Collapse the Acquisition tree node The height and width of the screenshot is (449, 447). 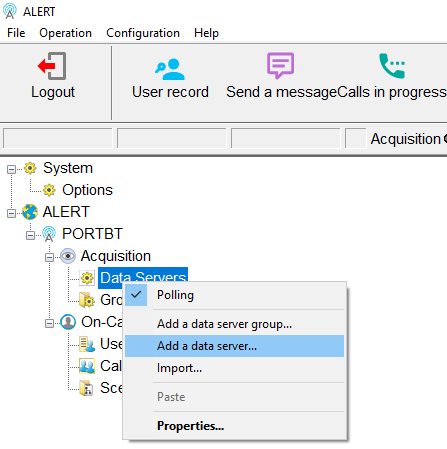[49, 257]
